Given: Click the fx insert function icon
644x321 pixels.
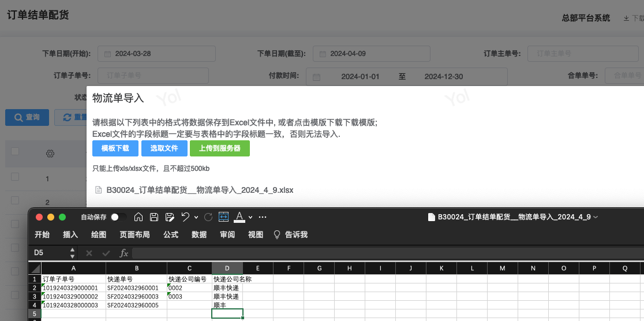Looking at the screenshot, I should coord(123,253).
